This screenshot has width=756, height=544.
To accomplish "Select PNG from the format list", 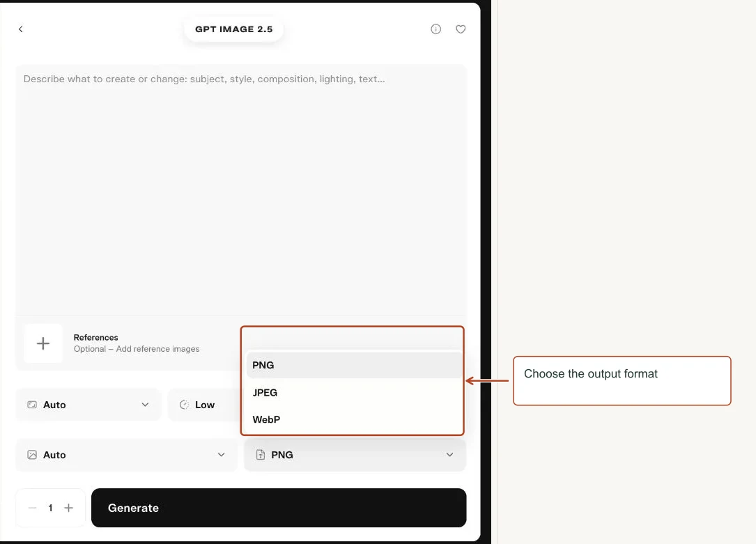I will pyautogui.click(x=353, y=365).
